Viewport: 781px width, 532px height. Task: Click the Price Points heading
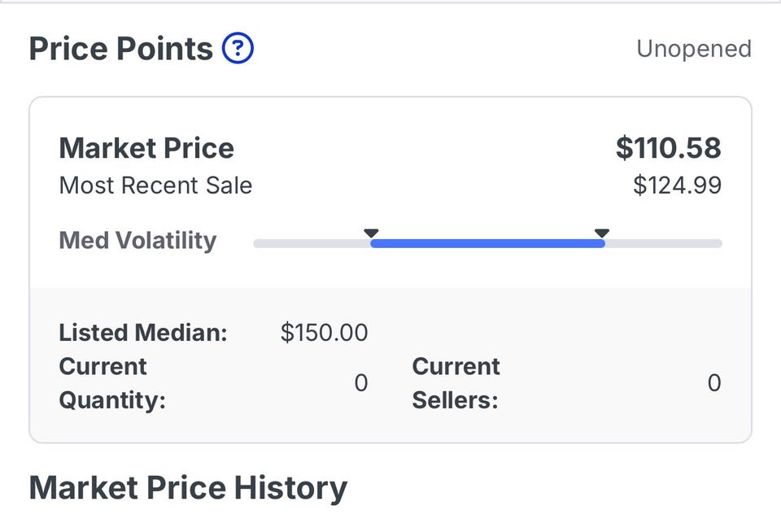coord(120,49)
